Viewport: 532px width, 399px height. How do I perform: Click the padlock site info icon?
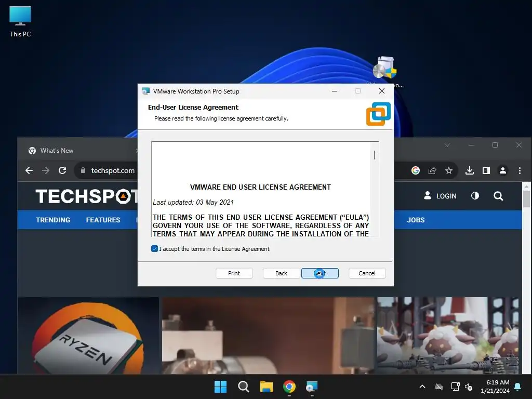83,170
